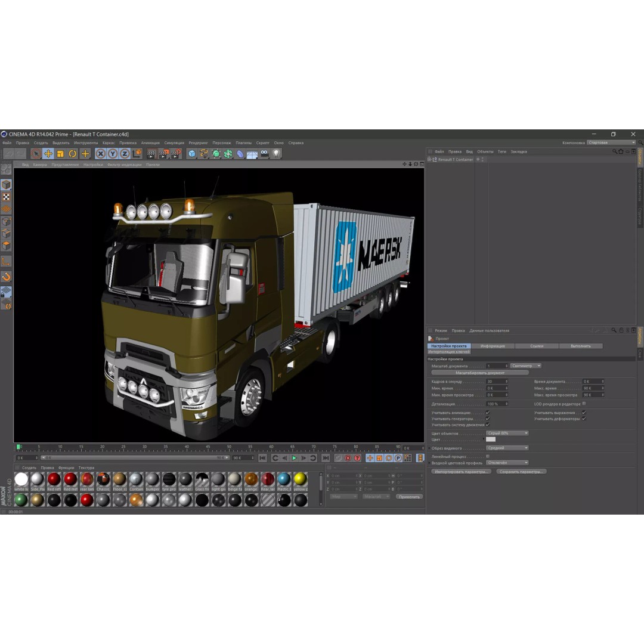Viewport: 644px width, 644px height.
Task: Open the Входной цветовой профиль dropdown
Action: pyautogui.click(x=507, y=463)
